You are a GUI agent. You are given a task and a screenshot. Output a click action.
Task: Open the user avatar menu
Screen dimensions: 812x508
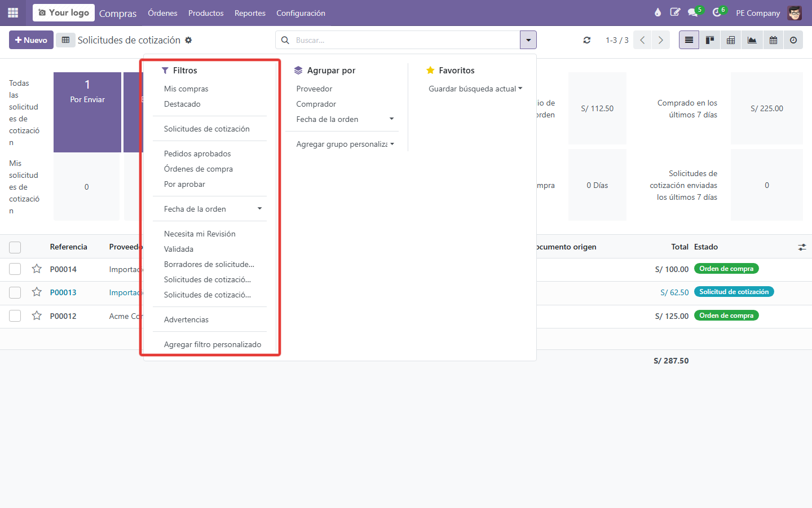pos(795,12)
